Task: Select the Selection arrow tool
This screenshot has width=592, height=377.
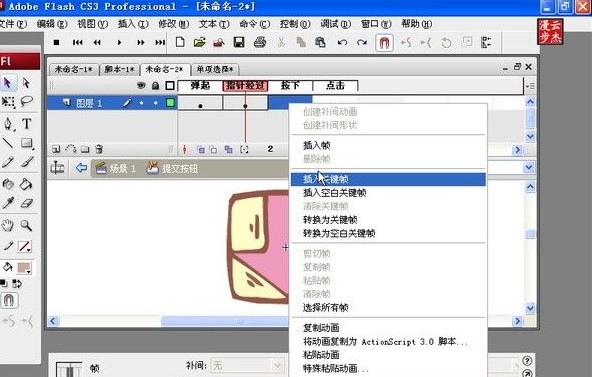Action: point(8,83)
